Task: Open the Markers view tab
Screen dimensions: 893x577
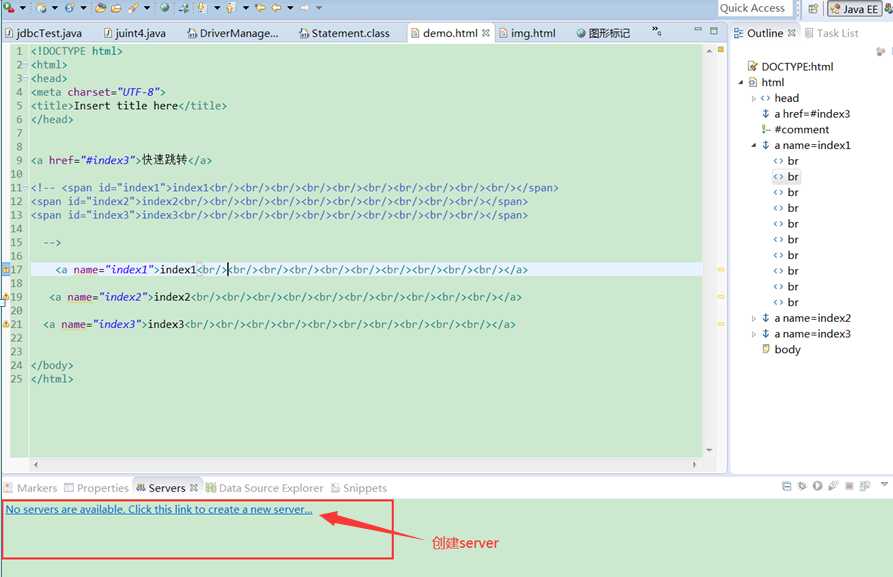Action: tap(31, 488)
